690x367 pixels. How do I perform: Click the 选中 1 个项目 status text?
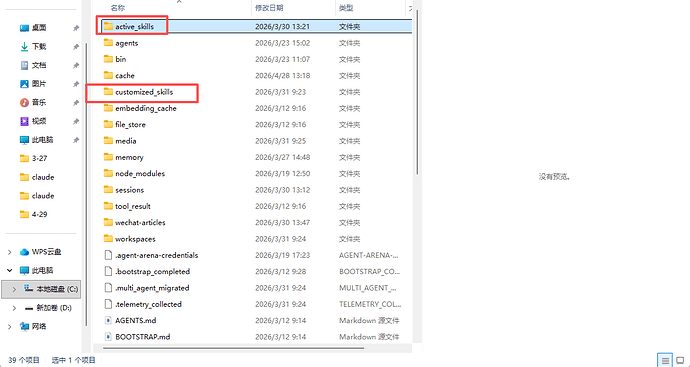(73, 360)
